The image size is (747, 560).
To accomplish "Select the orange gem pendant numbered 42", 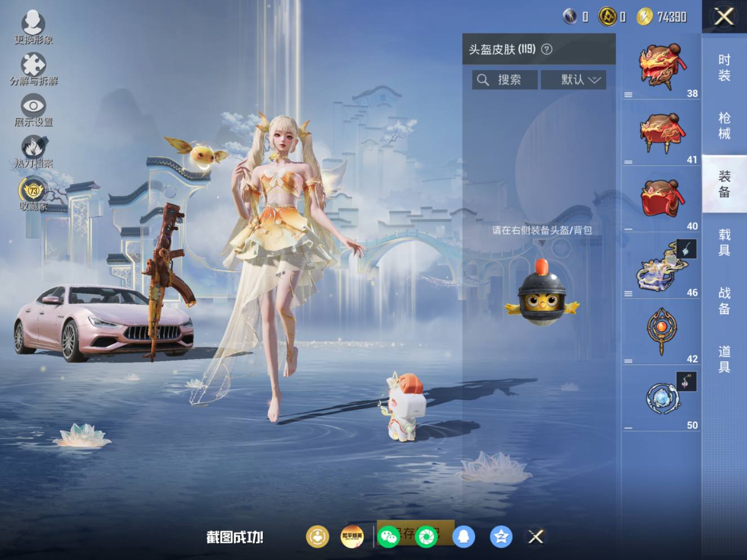I will (661, 332).
